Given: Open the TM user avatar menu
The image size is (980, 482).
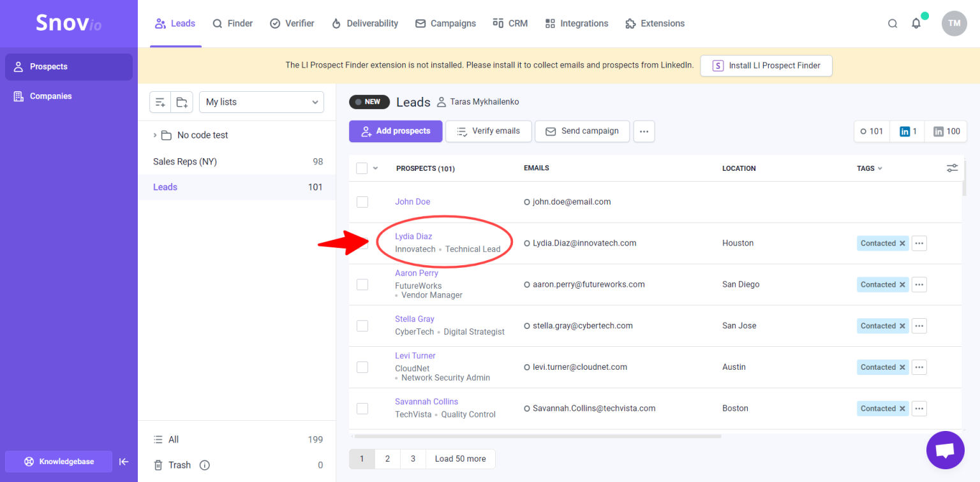Looking at the screenshot, I should click(954, 24).
